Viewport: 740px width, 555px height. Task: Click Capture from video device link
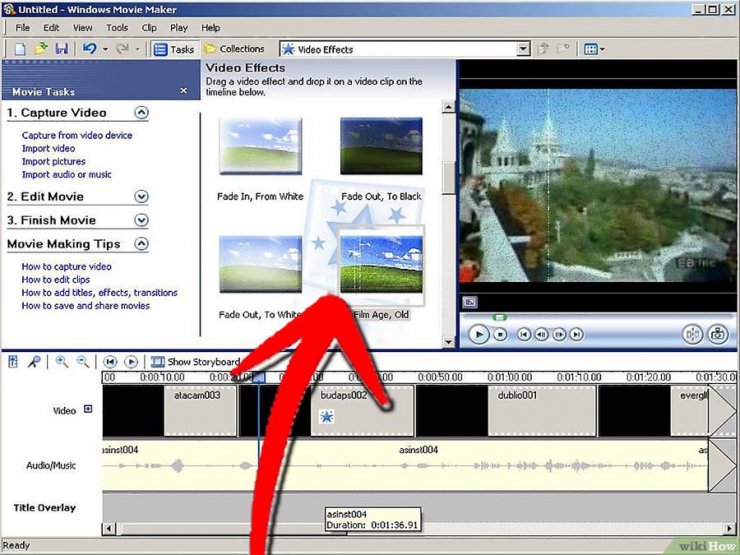(77, 135)
